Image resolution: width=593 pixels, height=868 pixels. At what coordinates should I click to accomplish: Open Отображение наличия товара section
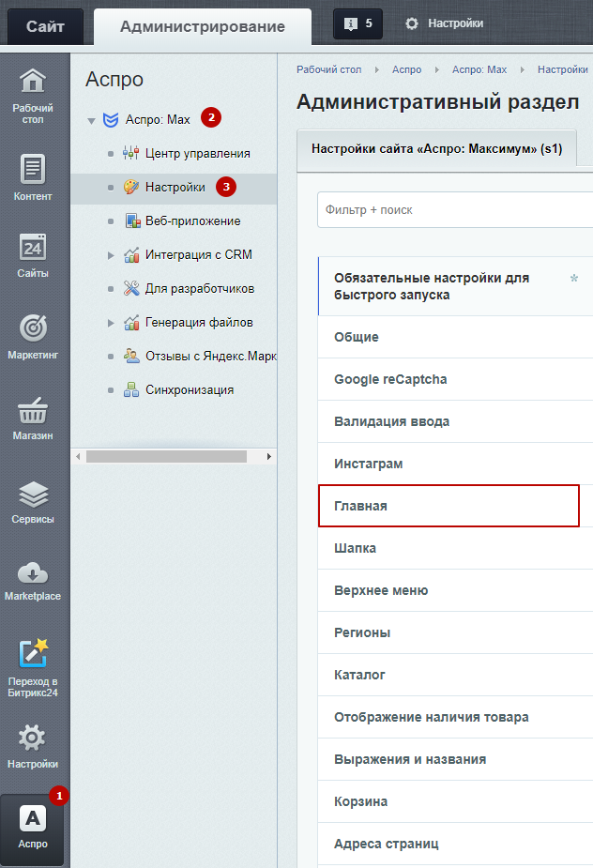455,717
